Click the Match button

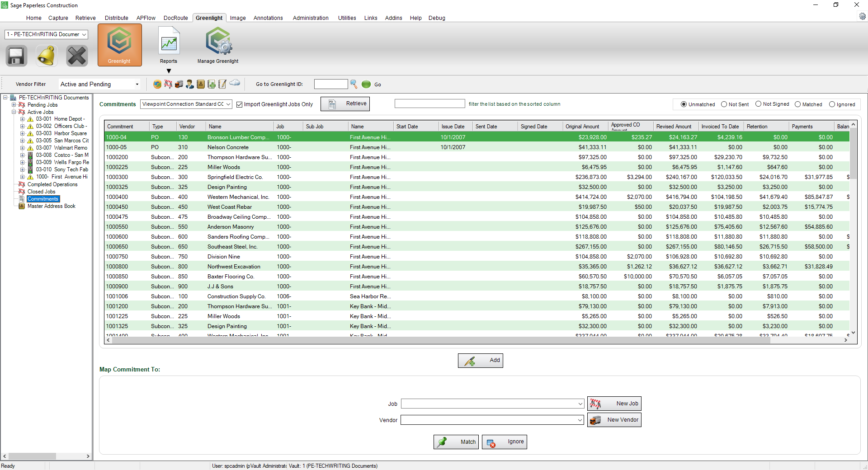click(x=456, y=442)
